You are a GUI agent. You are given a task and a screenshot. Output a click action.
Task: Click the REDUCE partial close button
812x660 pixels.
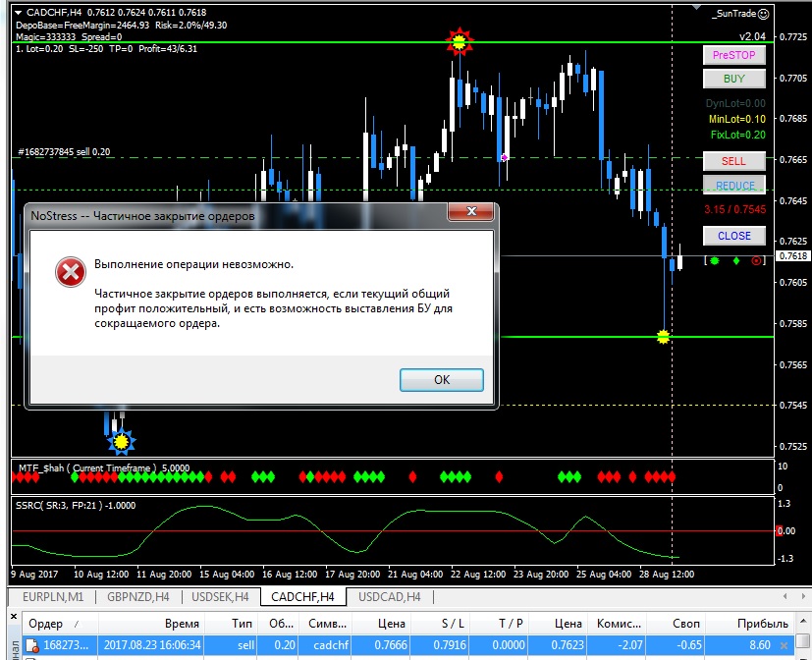(x=733, y=185)
